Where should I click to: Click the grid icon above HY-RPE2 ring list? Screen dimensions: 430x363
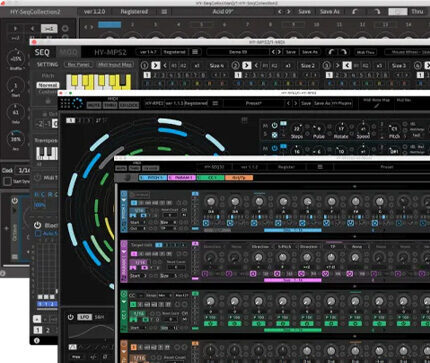pyautogui.click(x=244, y=120)
